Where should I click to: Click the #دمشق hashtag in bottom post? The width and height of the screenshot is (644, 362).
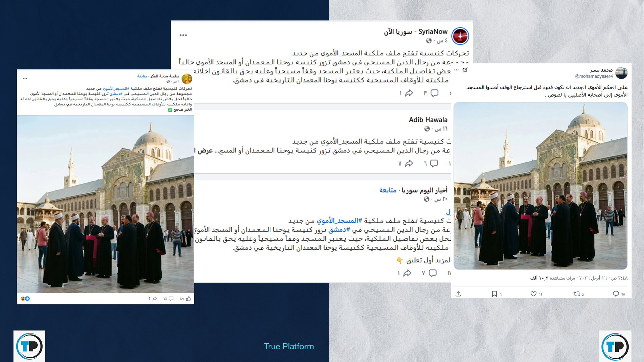tap(339, 230)
